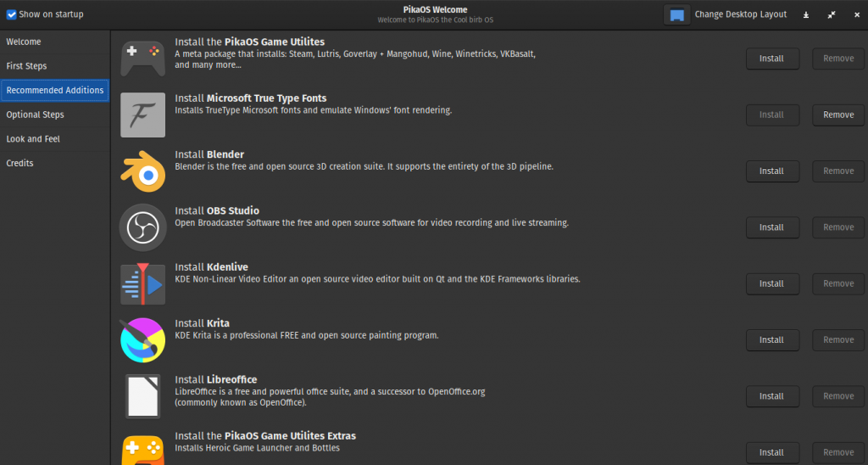Viewport: 868px width, 465px height.
Task: Install Blender with its Install button
Action: (771, 171)
